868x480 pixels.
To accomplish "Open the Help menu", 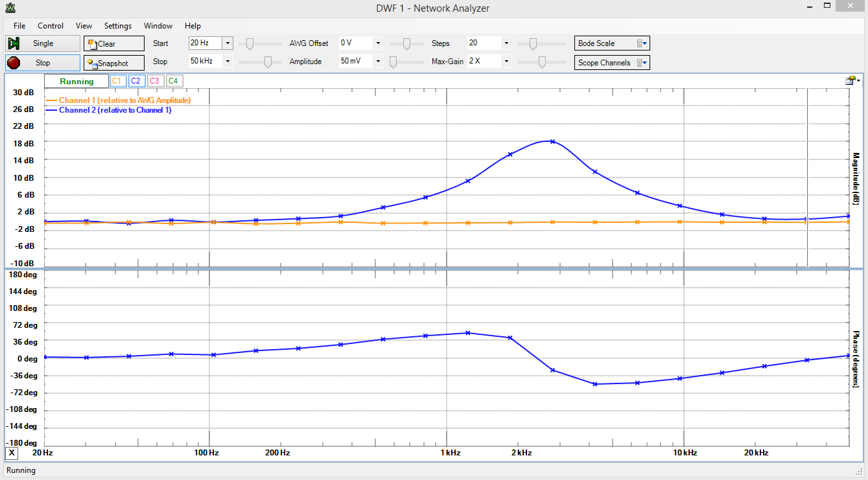I will (193, 26).
